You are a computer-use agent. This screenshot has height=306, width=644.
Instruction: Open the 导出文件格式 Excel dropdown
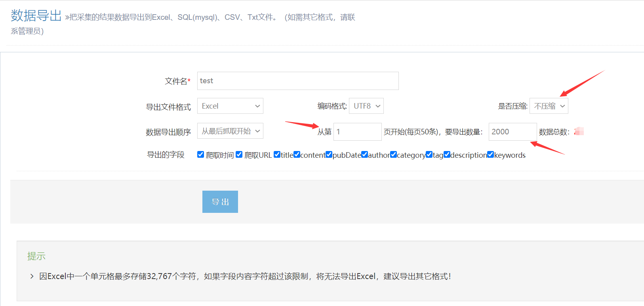point(230,106)
